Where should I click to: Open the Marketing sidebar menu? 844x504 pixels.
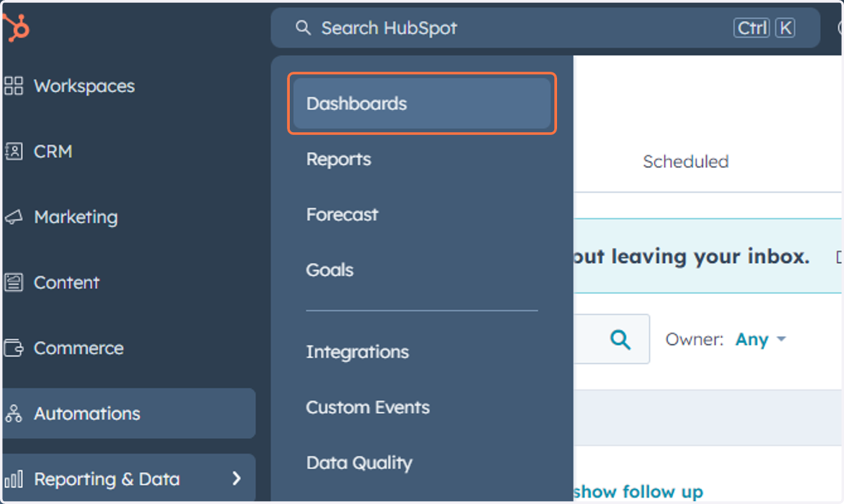pyautogui.click(x=76, y=217)
